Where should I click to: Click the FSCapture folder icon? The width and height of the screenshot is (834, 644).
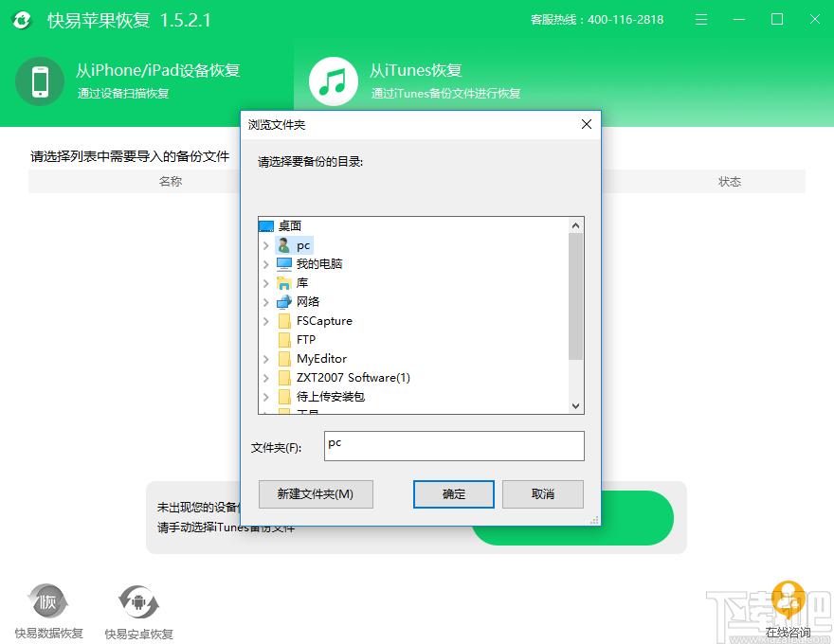pos(284,321)
